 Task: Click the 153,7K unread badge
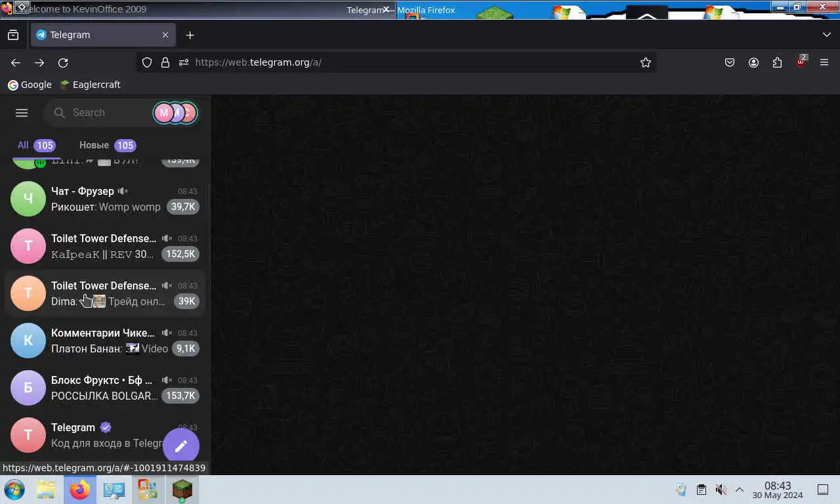pyautogui.click(x=180, y=396)
